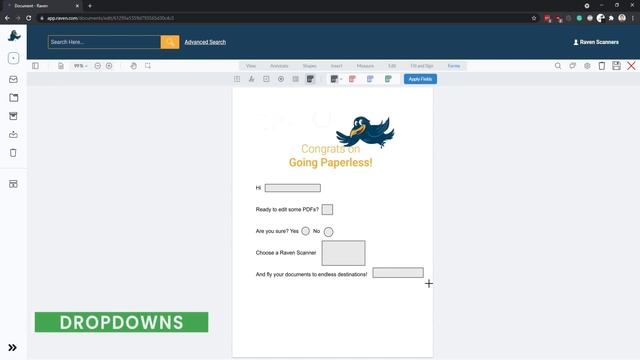Open the inbox envelope icon in sidebar
640x360 pixels.
click(x=13, y=80)
